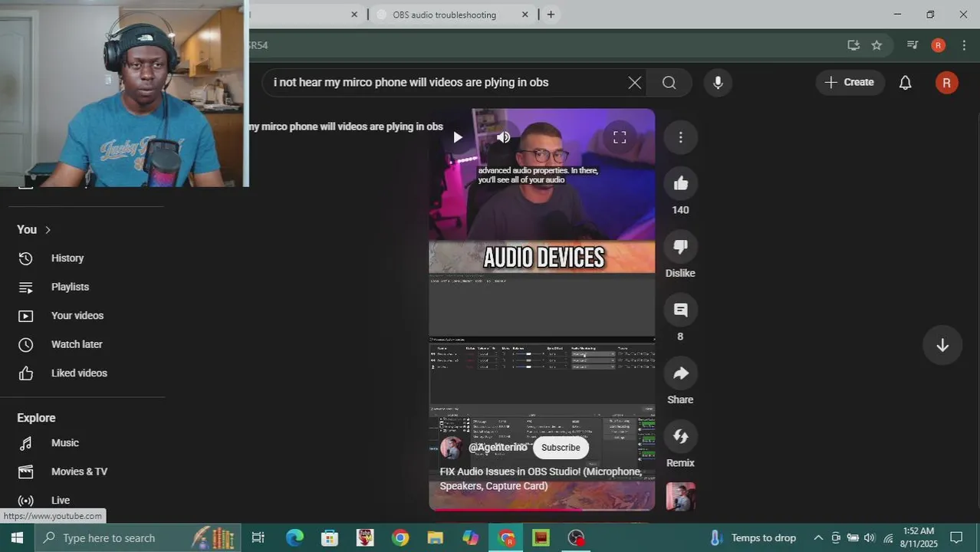Open the volume control in system tray

pos(870,538)
